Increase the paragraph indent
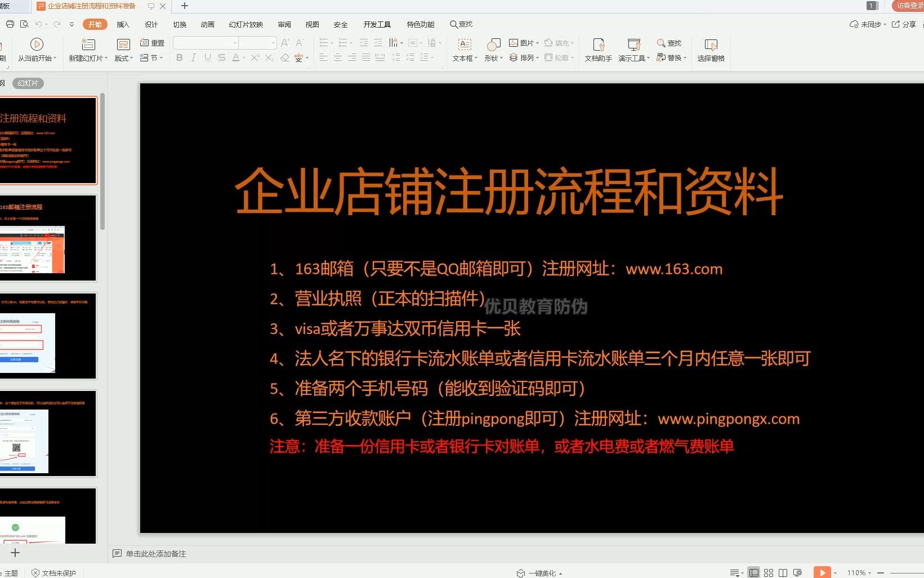924x578 pixels. pos(378,43)
